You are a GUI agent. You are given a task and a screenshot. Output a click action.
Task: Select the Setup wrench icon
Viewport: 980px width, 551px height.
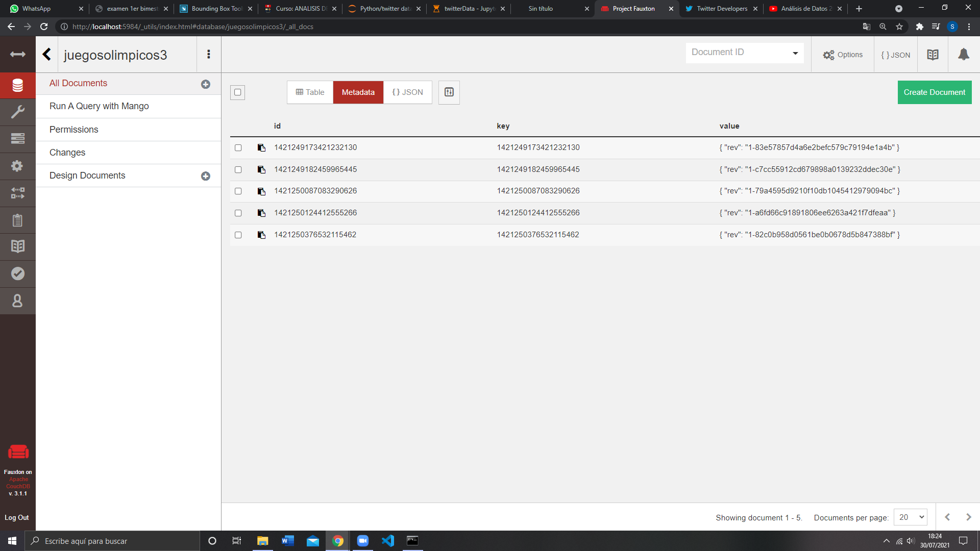[17, 112]
